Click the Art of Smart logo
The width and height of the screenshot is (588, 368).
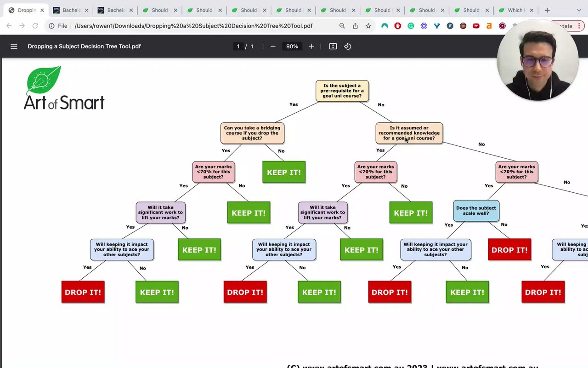(x=64, y=88)
